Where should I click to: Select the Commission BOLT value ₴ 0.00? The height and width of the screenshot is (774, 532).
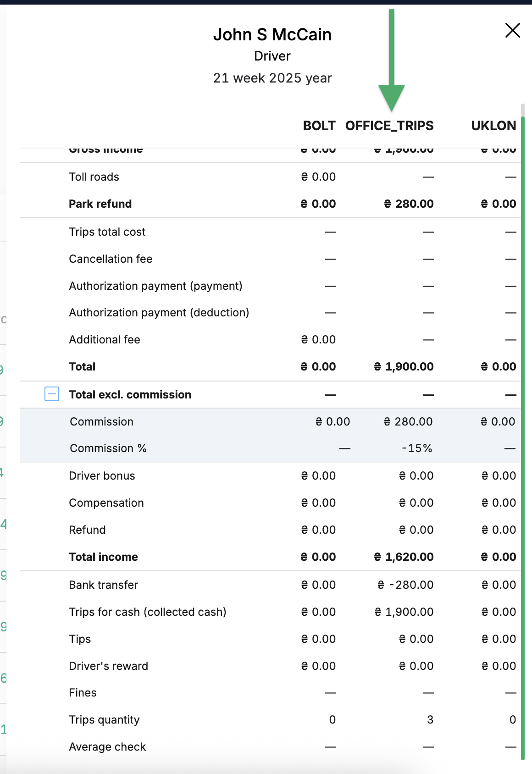[333, 422]
